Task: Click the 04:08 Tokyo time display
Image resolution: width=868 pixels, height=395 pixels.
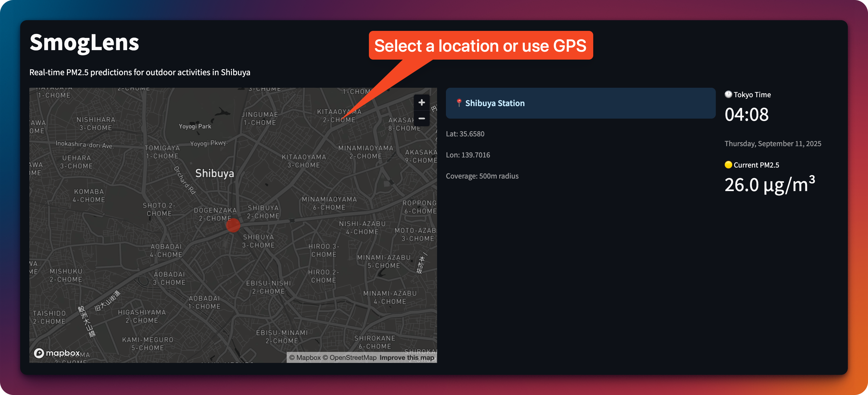Action: click(746, 115)
